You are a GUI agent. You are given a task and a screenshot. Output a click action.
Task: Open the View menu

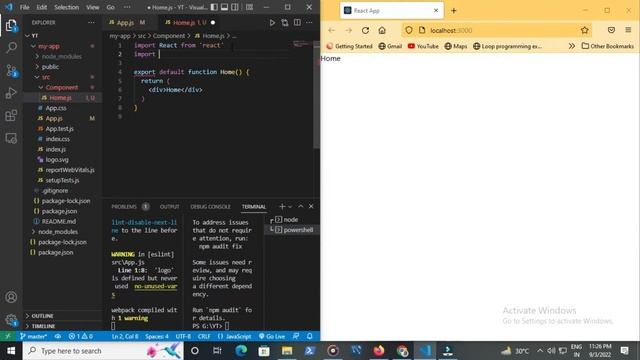(92, 7)
